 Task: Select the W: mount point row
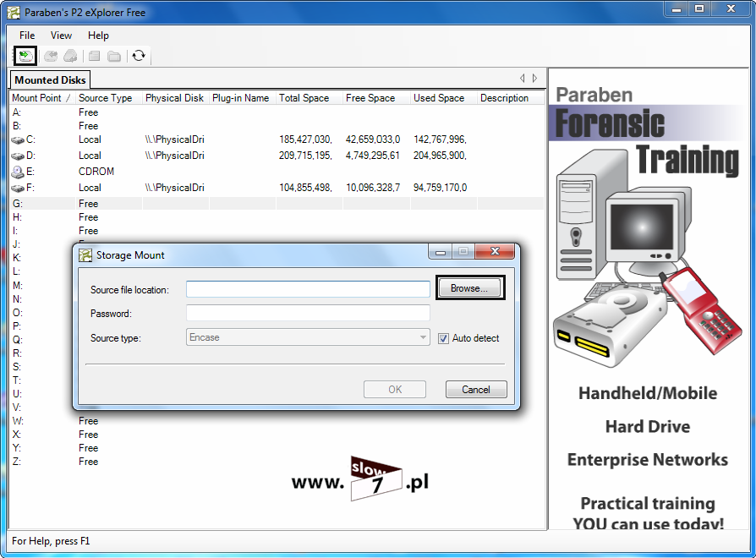[277, 421]
